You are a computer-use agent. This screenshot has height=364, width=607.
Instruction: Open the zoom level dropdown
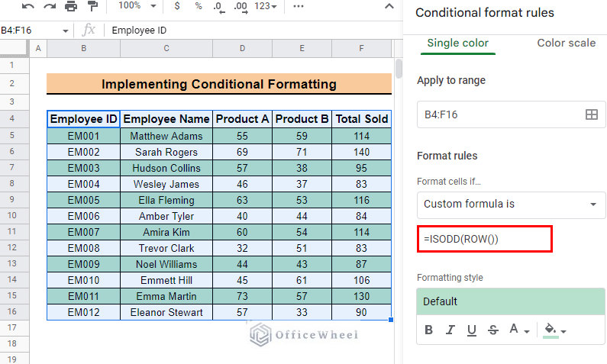(137, 6)
